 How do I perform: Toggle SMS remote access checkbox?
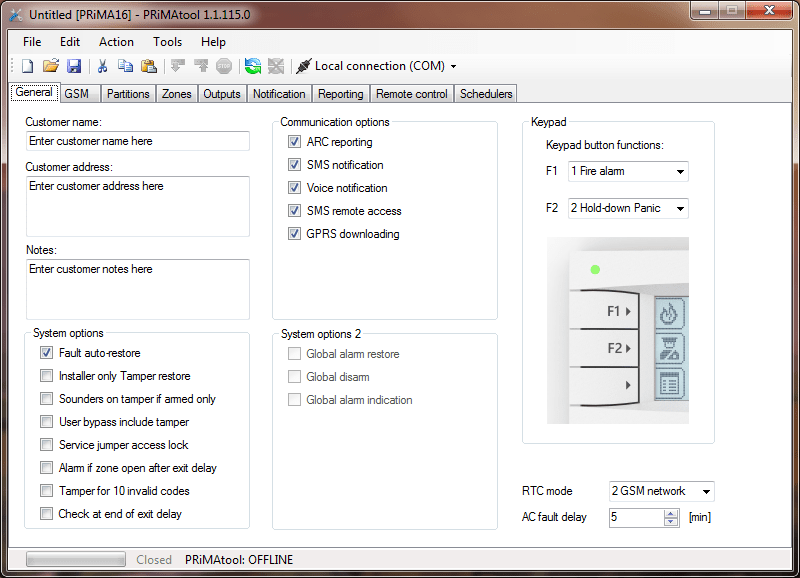point(294,210)
